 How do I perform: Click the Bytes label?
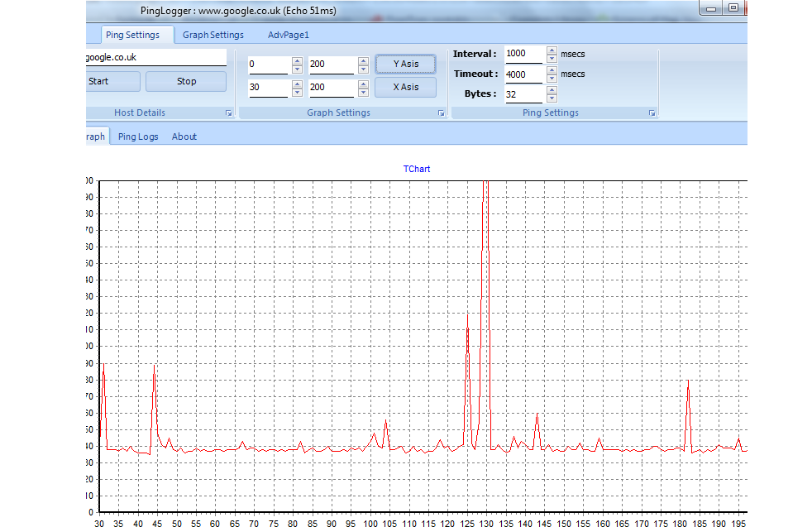pos(480,93)
